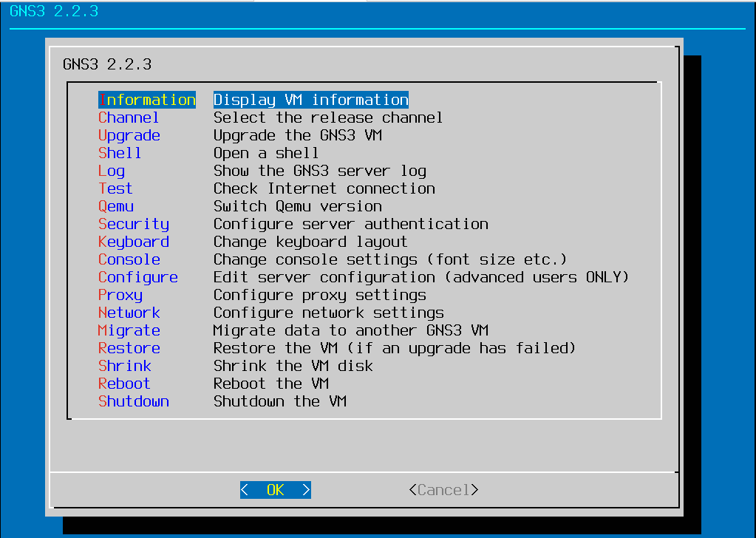Select the Reboot menu entry

tap(124, 384)
